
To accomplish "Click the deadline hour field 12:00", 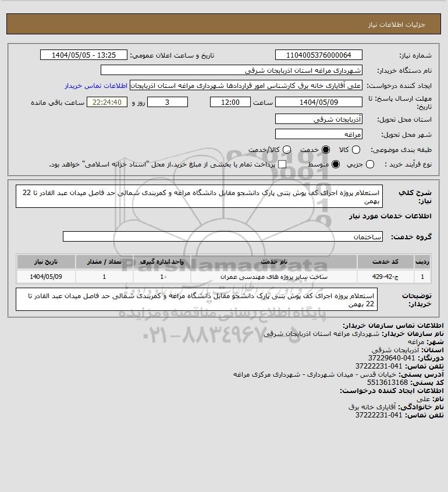I will coord(230,102).
